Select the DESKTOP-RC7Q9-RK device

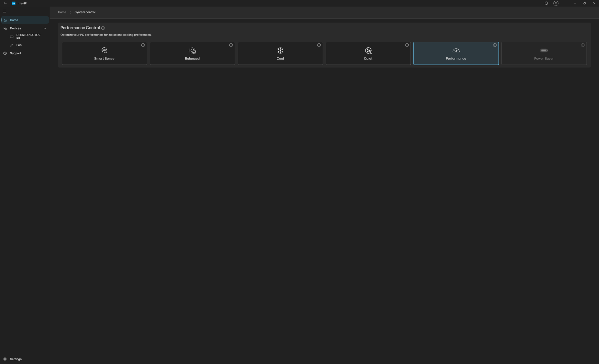tap(28, 36)
